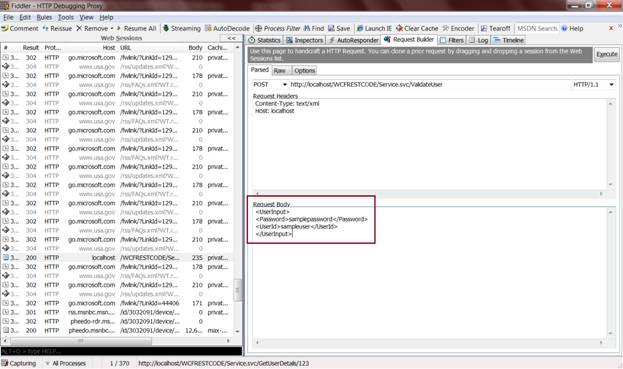Click Request Body scrollbar down arrow
This screenshot has width=623, height=369.
pyautogui.click(x=611, y=333)
